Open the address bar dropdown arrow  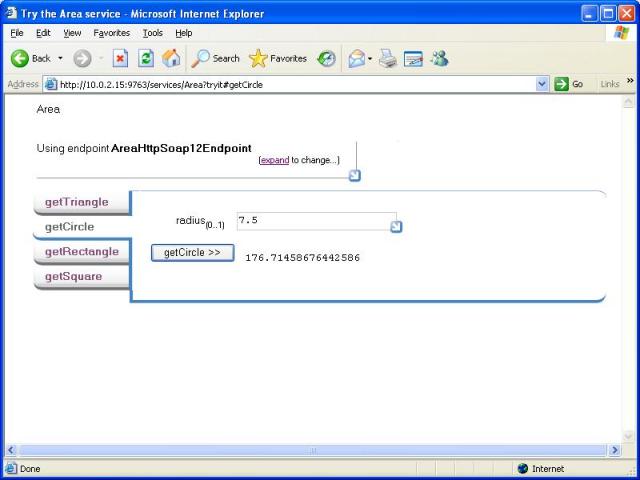click(x=542, y=85)
